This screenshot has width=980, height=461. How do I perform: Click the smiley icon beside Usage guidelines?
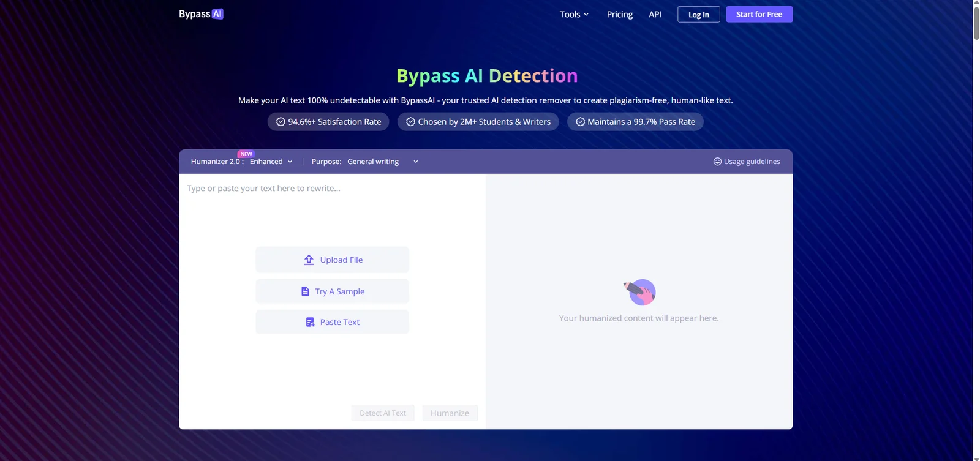click(717, 162)
